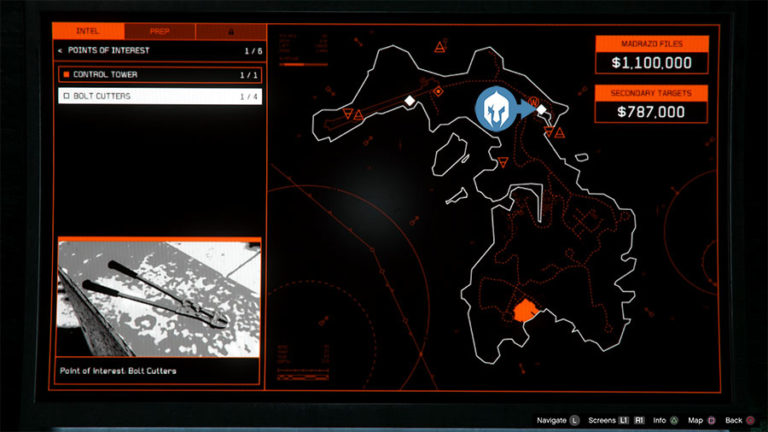This screenshot has width=768, height=432.
Task: Click the blue helmet player marker
Action: click(495, 109)
